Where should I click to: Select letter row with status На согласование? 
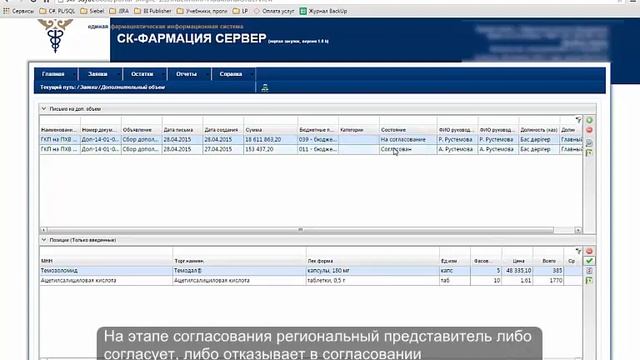pyautogui.click(x=311, y=140)
